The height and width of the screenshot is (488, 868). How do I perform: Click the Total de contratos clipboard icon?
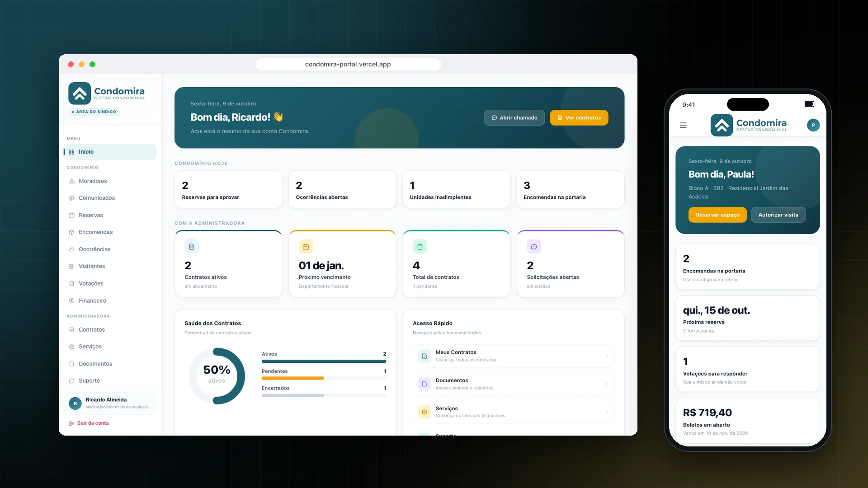(420, 247)
